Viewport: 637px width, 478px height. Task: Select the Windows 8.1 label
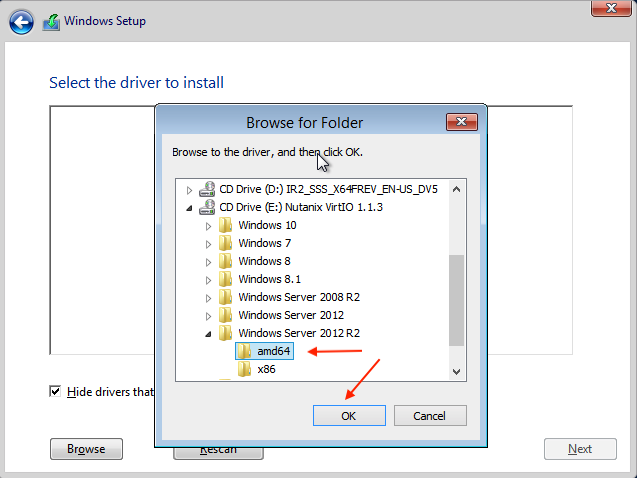click(270, 279)
